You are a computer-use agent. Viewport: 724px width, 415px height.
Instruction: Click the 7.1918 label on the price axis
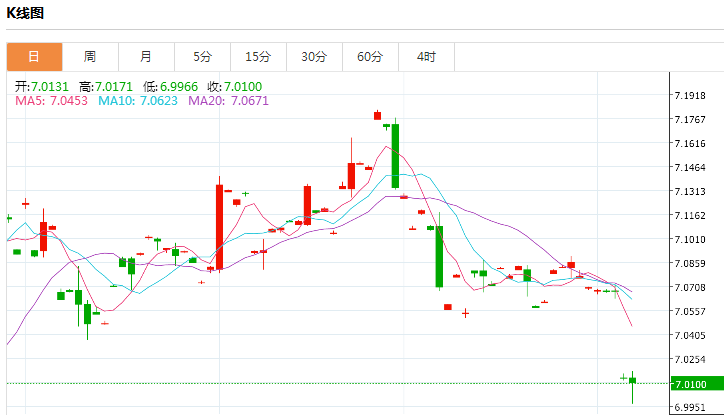tap(691, 96)
